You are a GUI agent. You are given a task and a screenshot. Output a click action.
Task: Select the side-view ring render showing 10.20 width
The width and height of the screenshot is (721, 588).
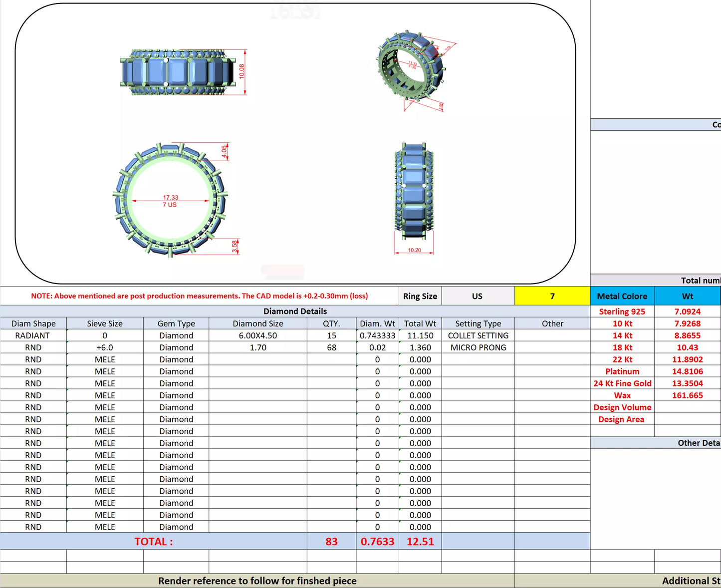(414, 190)
